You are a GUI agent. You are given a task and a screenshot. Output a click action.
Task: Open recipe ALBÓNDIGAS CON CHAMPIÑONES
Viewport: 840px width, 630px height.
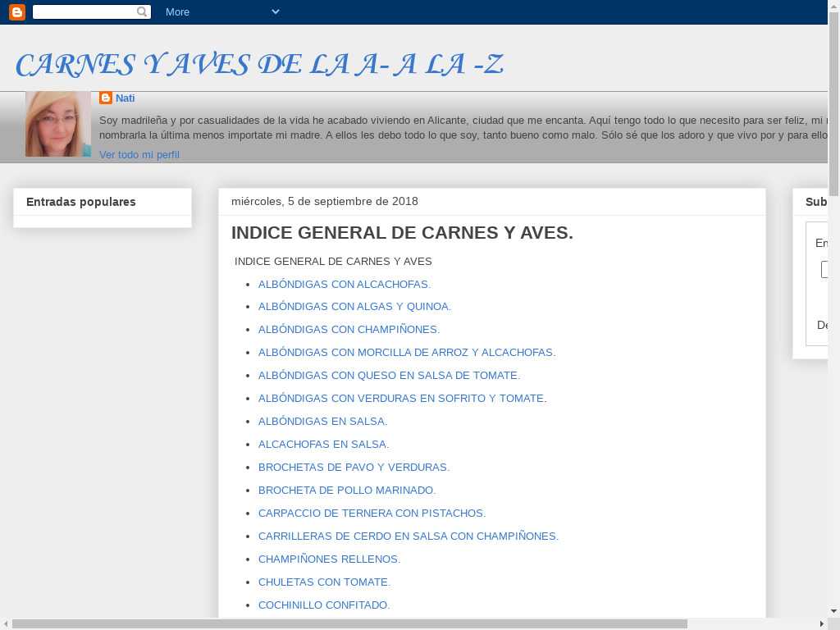pos(349,329)
